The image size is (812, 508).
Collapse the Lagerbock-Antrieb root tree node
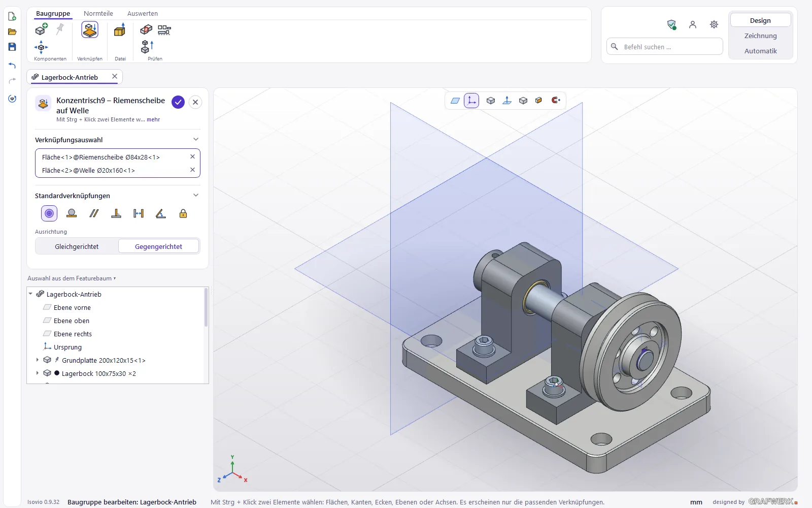[x=30, y=294]
